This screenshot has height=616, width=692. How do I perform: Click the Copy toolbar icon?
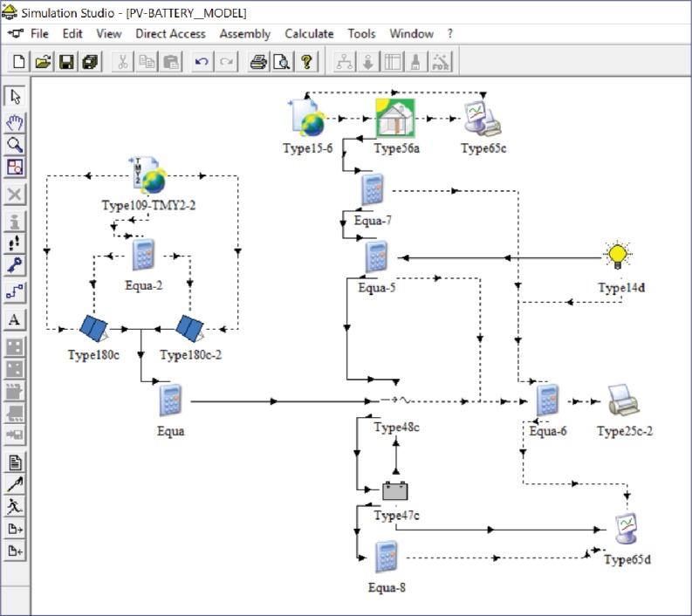point(147,62)
